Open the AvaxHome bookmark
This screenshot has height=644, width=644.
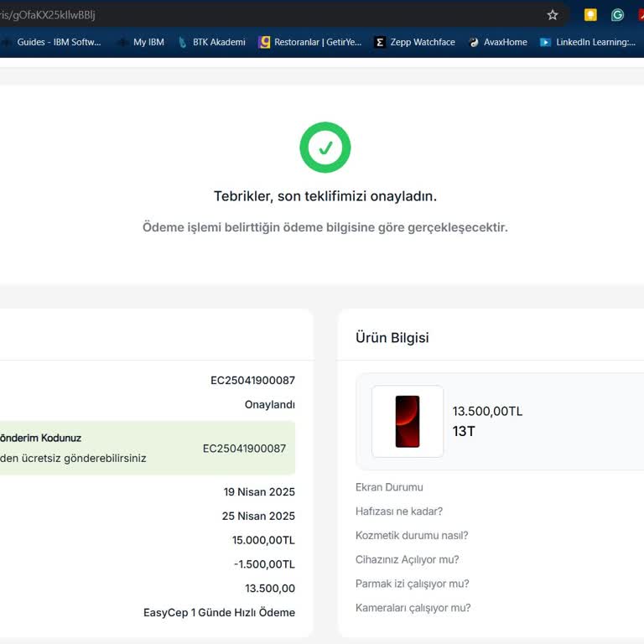click(498, 42)
